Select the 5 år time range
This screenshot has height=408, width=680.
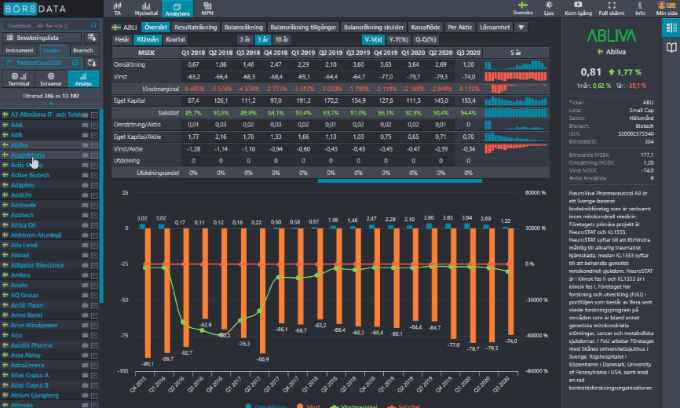[263, 39]
